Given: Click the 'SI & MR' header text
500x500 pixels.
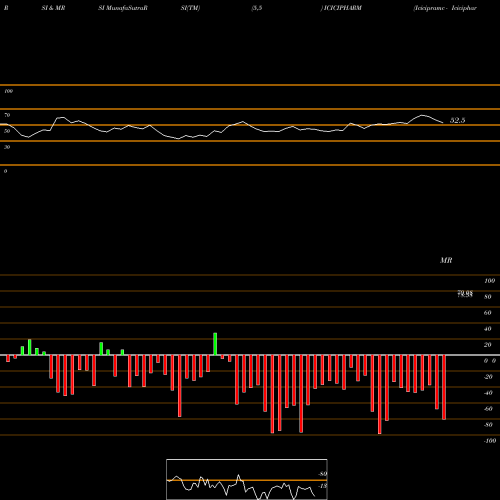Looking at the screenshot, I should tap(53, 8).
